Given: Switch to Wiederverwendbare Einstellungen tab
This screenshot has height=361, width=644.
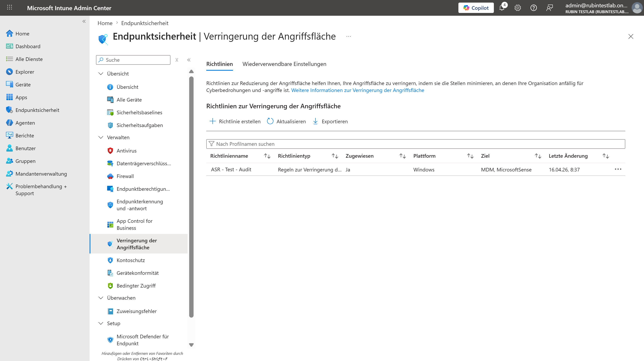Looking at the screenshot, I should pyautogui.click(x=284, y=64).
